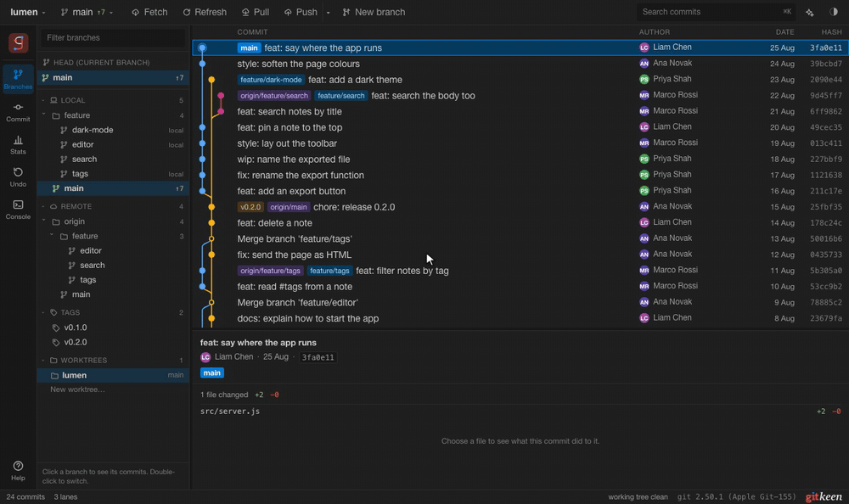Image resolution: width=849 pixels, height=504 pixels.
Task: Click New worktree… link
Action: click(77, 389)
